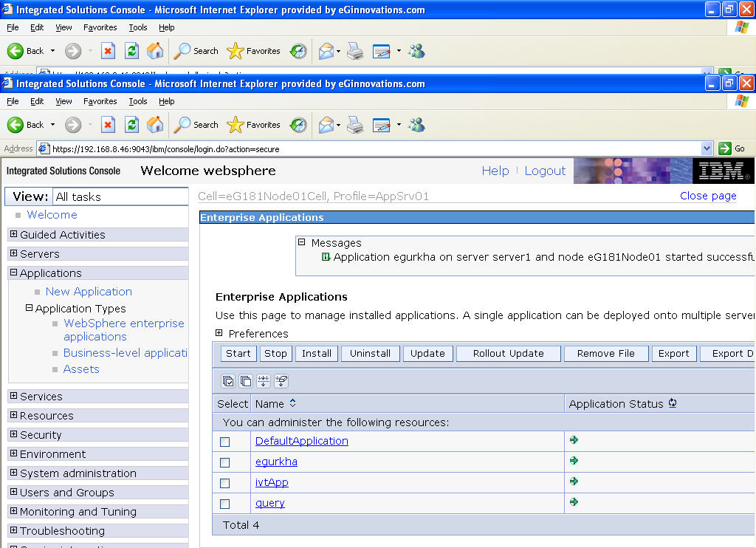This screenshot has width=756, height=548.
Task: Click Back arrow in front browser window
Action: pyautogui.click(x=16, y=125)
